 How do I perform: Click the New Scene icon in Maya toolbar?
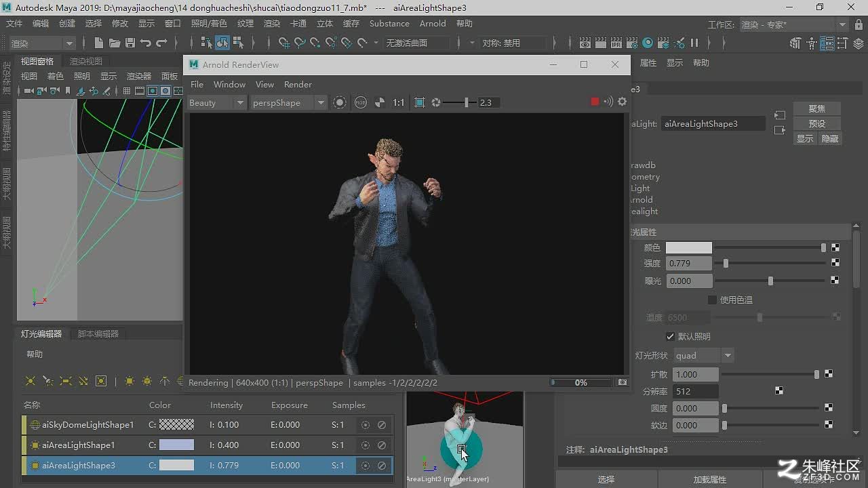coord(99,43)
